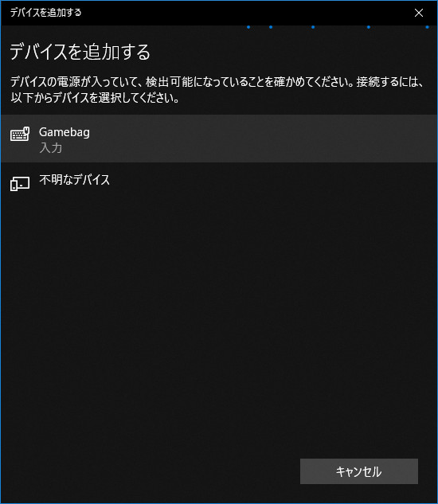Click the large デバイスを追加する heading

(x=80, y=52)
